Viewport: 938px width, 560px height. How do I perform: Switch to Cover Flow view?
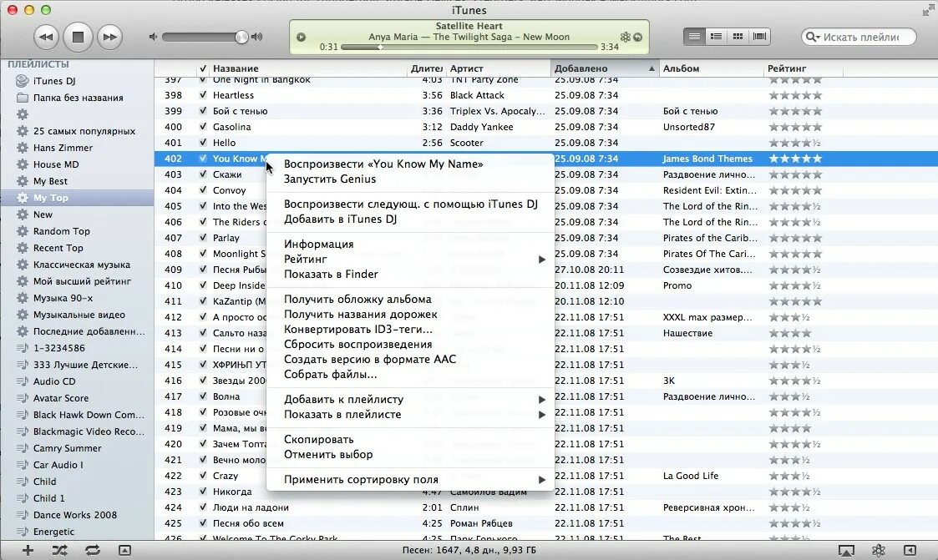(x=760, y=37)
